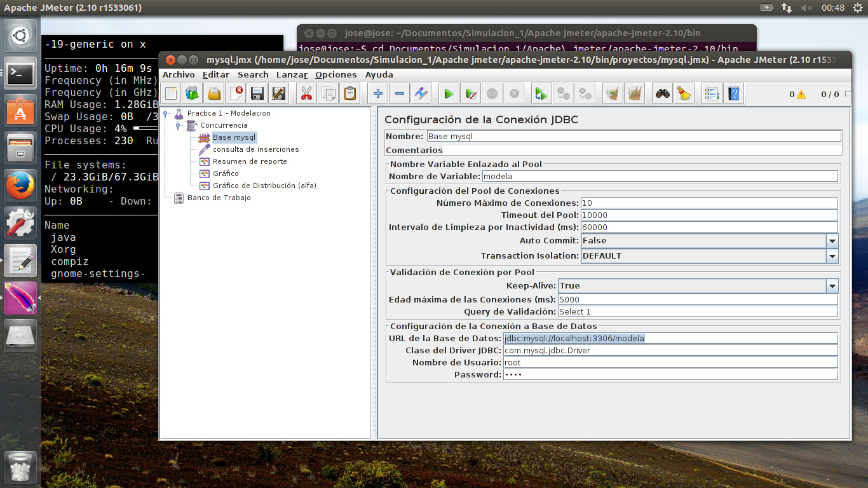Open Firefox from the launcher

(20, 186)
